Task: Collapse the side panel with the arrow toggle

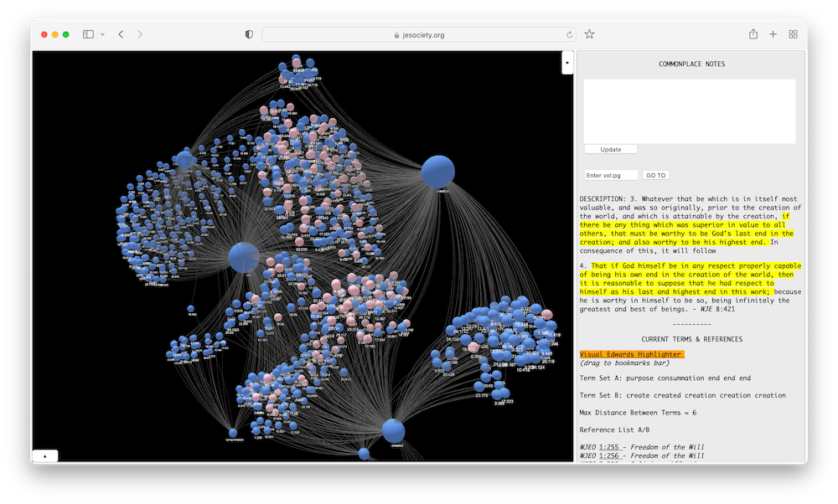Action: tap(567, 63)
